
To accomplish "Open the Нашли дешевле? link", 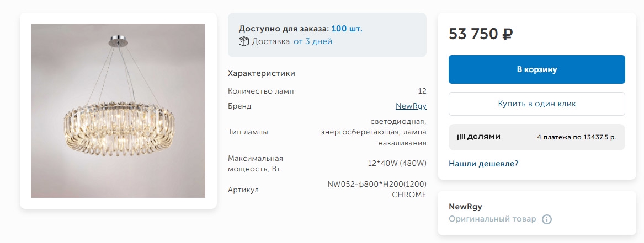I will 483,164.
